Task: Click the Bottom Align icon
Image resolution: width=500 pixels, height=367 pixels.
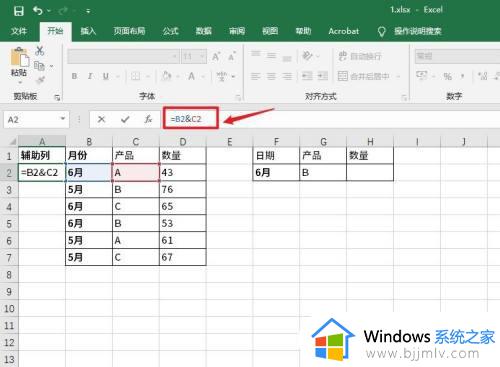Action: click(287, 58)
